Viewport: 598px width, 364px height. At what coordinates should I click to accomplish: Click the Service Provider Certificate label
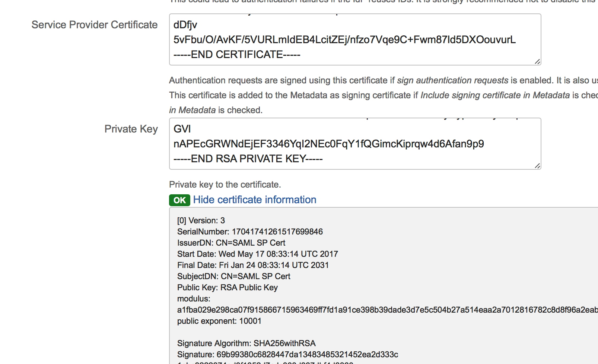click(x=95, y=25)
